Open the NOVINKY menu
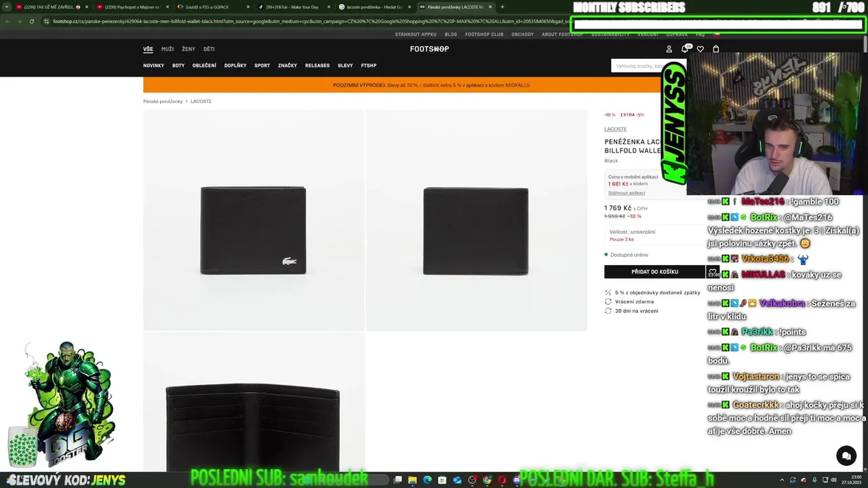The height and width of the screenshot is (488, 868). pyautogui.click(x=153, y=66)
